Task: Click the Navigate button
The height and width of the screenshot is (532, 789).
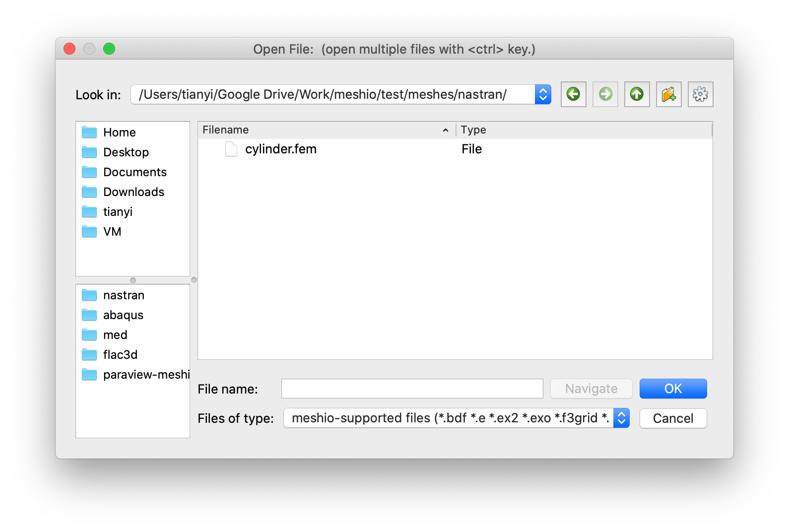Action: click(x=591, y=389)
